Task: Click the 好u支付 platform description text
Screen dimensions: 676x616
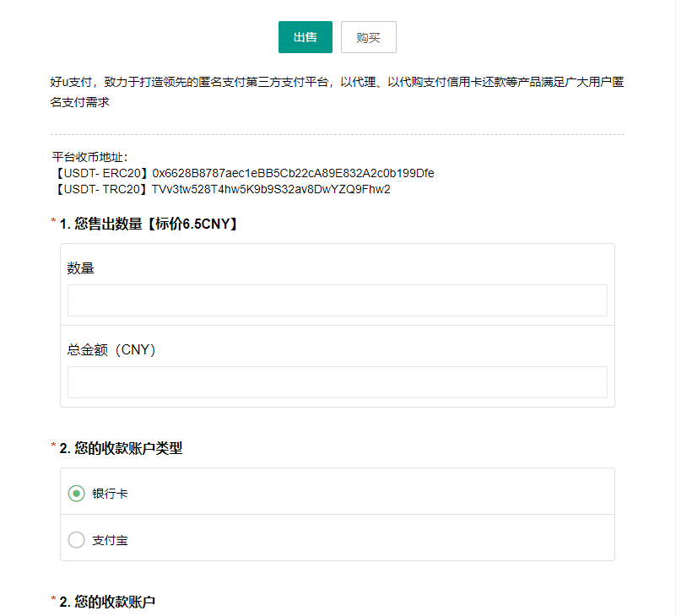Action: tap(336, 93)
